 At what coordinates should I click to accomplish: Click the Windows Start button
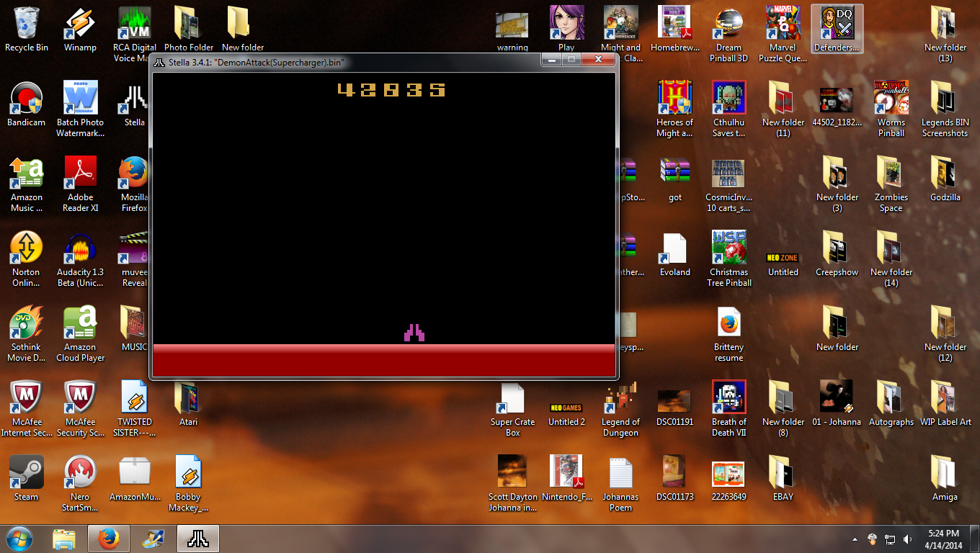19,539
